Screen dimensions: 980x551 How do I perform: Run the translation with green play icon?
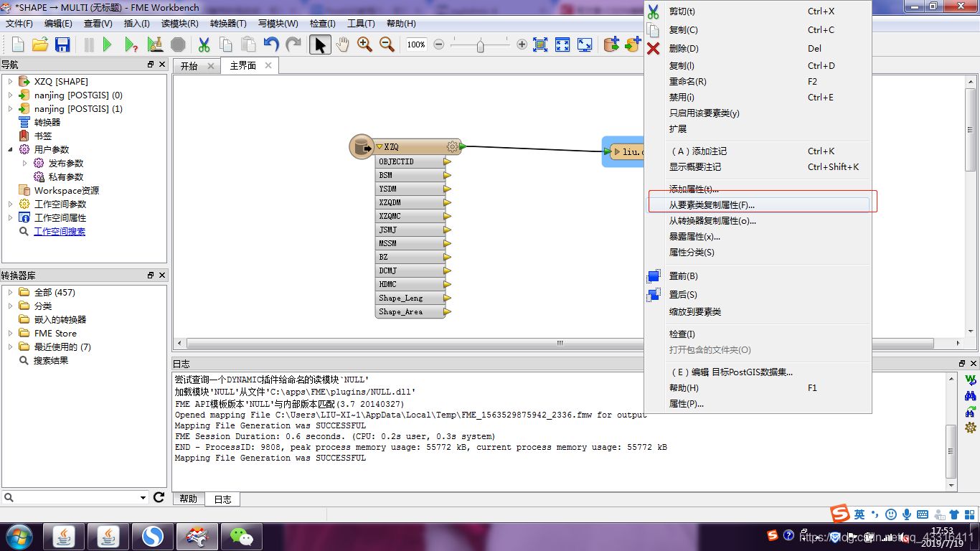tap(108, 44)
